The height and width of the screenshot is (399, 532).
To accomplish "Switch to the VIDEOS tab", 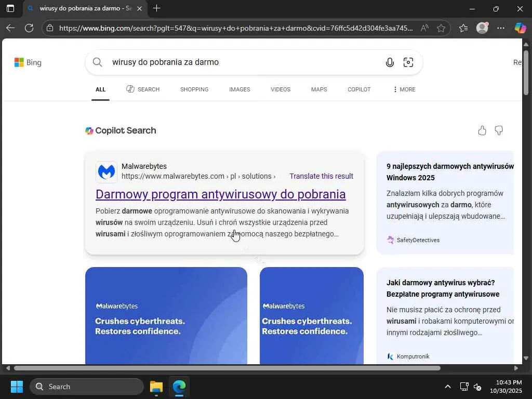I will pos(281,89).
